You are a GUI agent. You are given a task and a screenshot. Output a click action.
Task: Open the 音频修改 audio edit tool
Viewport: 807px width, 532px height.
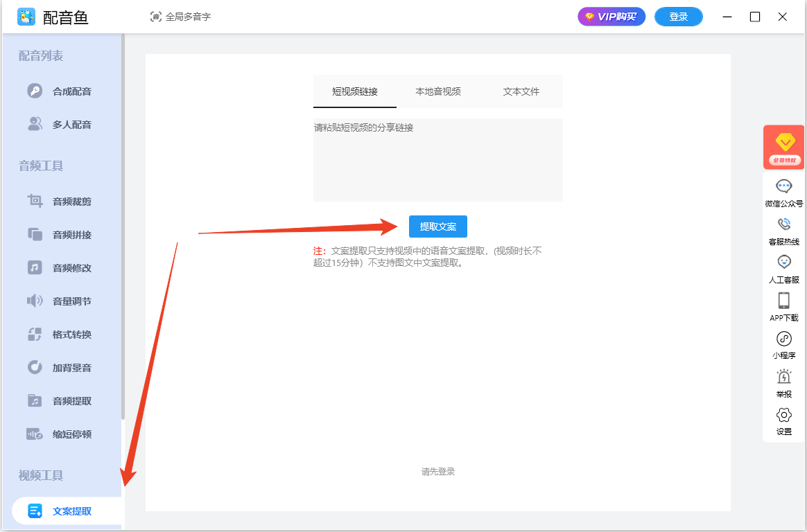pos(59,268)
